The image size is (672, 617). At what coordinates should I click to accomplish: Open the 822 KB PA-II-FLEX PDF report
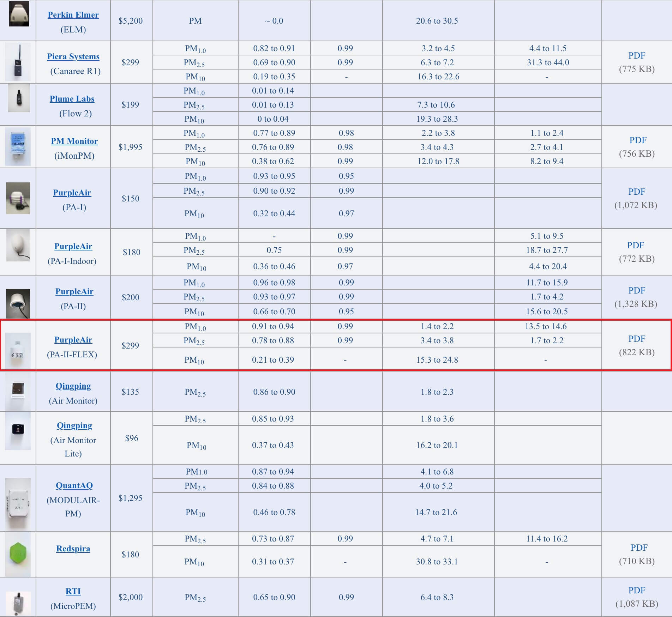click(637, 339)
